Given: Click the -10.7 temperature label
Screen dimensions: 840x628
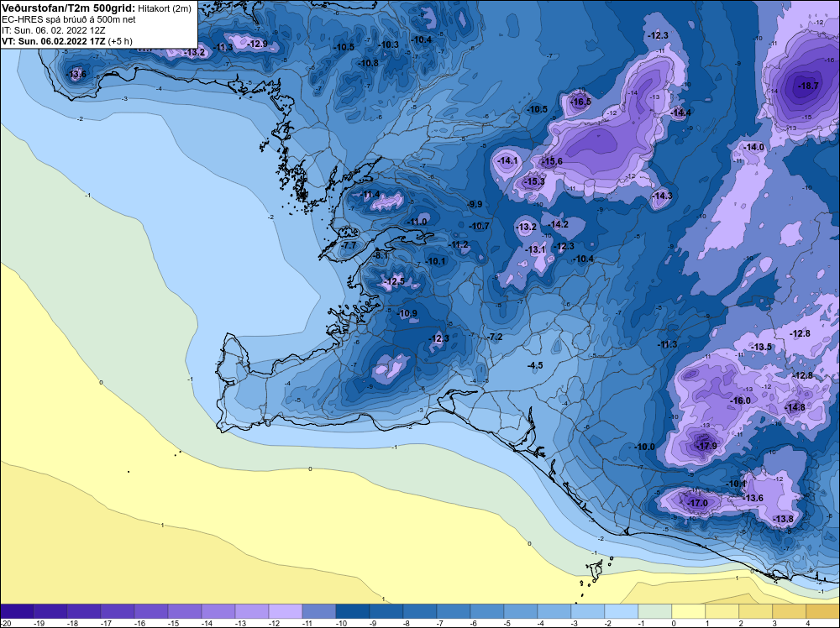Looking at the screenshot, I should point(479,227).
